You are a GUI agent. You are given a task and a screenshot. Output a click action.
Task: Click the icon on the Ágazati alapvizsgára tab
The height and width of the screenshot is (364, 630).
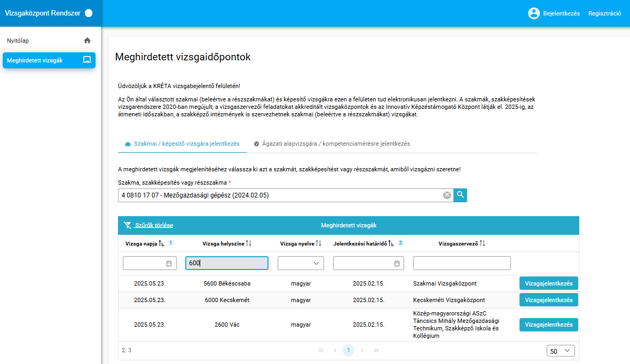click(x=256, y=144)
